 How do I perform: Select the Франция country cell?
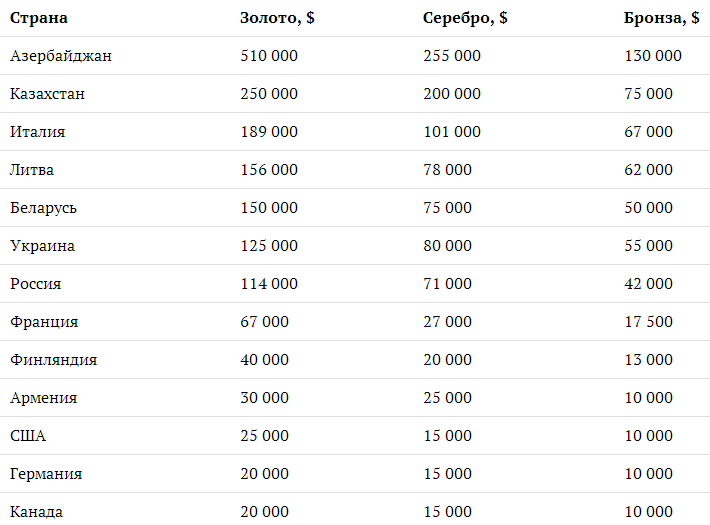(44, 322)
